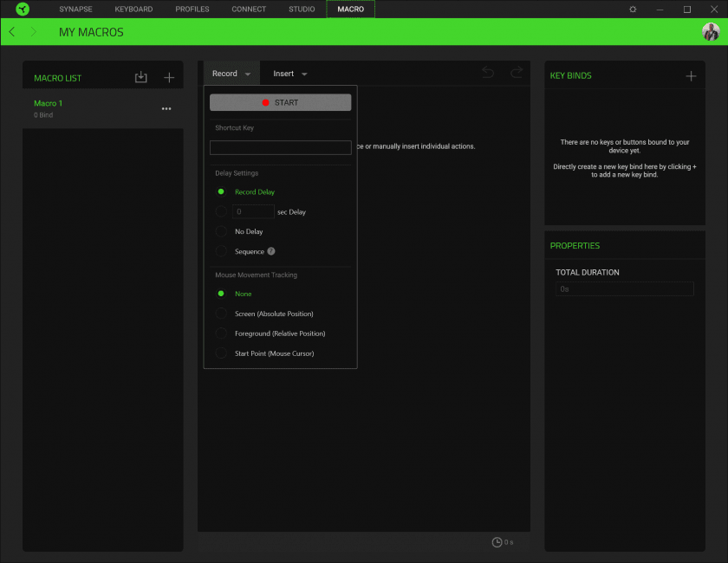The width and height of the screenshot is (728, 563).
Task: Click the MY MACROS page title
Action: (91, 32)
